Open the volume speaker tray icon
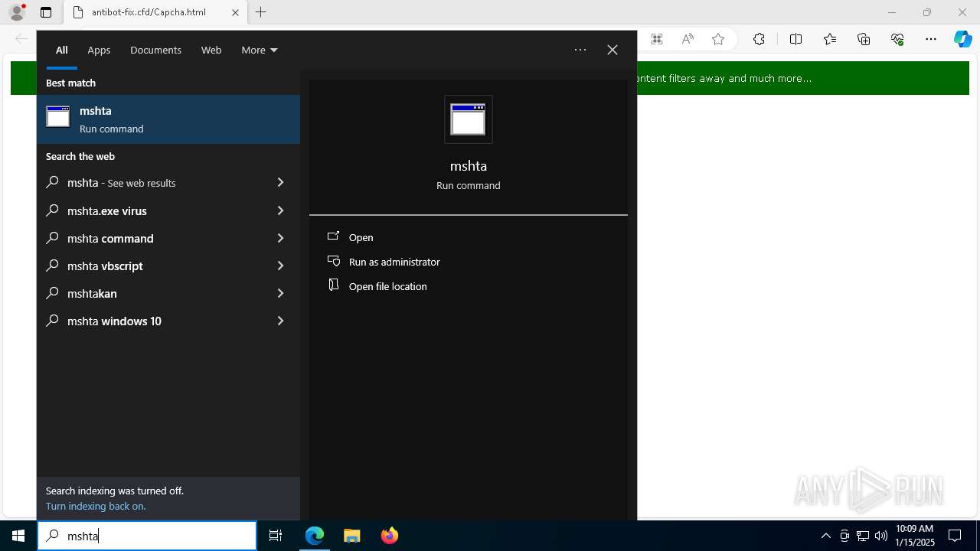This screenshot has width=980, height=551. (881, 536)
